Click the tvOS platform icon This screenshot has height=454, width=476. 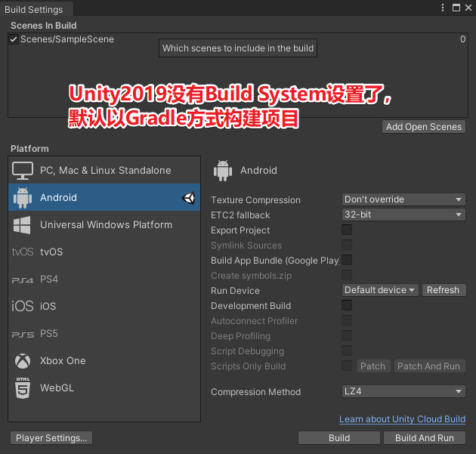(x=23, y=252)
